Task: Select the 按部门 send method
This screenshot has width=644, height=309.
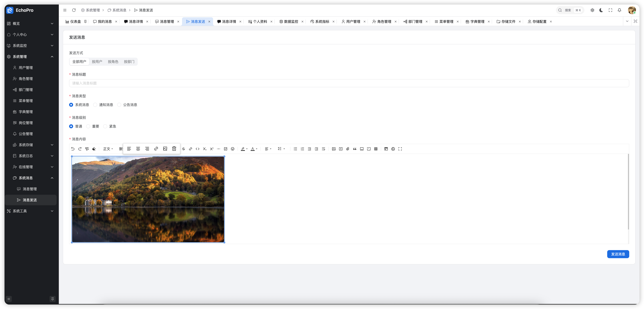Action: 129,62
